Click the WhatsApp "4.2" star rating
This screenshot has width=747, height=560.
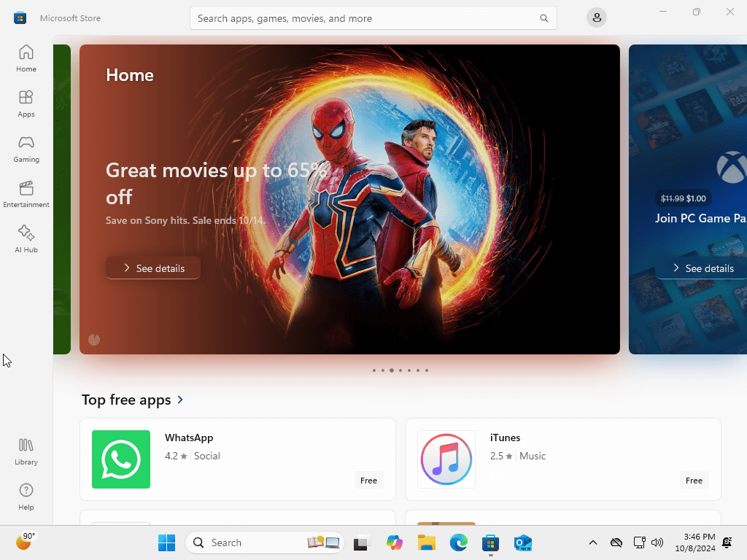(x=176, y=456)
